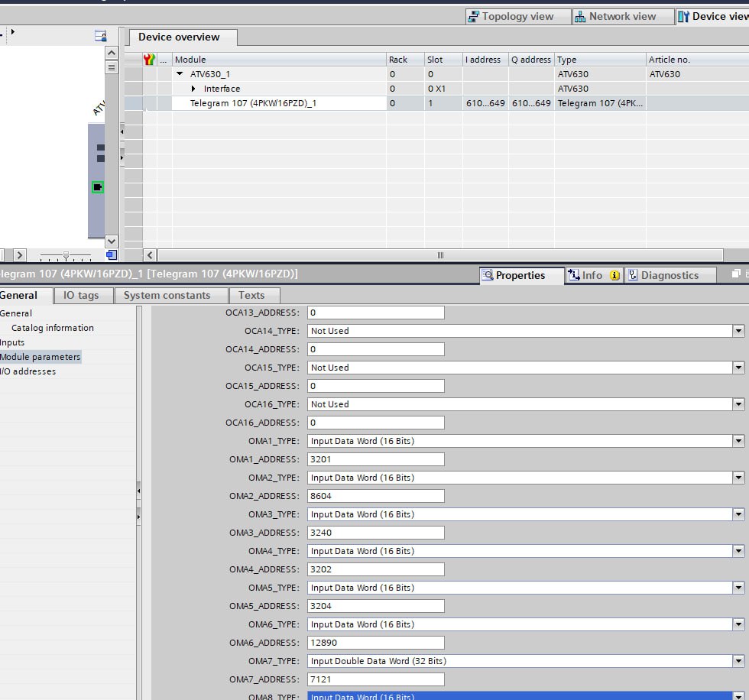Click the OMA7_ADDRESS field showing 7121
This screenshot has height=700, width=749.
pos(376,679)
